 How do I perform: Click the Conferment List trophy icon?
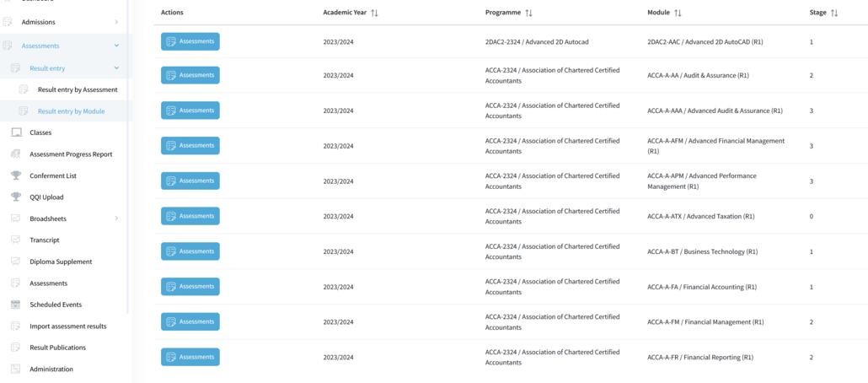[16, 175]
